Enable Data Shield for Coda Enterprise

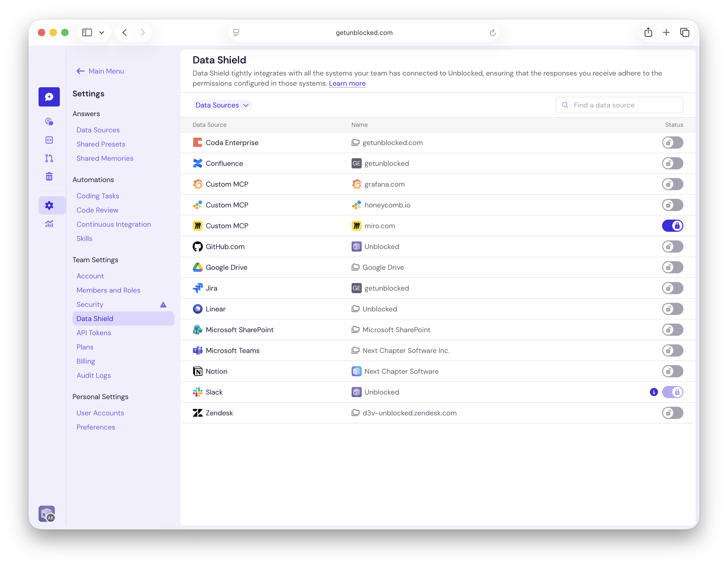click(x=672, y=143)
